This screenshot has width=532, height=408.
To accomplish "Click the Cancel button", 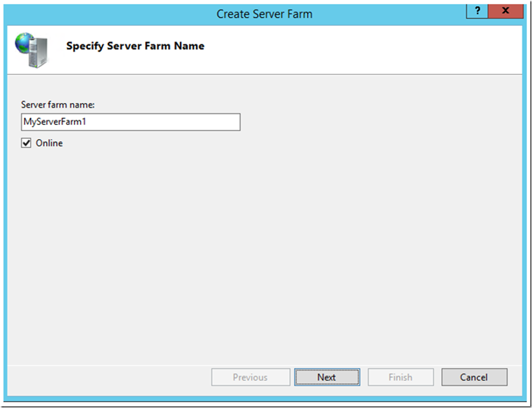I will (474, 377).
